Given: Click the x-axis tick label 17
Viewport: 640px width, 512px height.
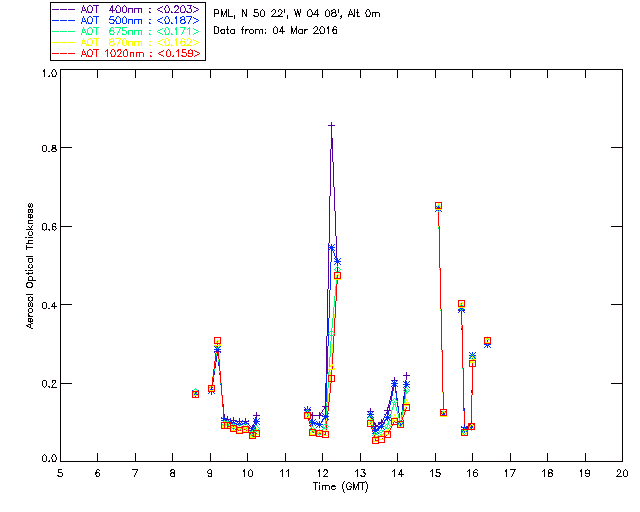Looking at the screenshot, I should tap(510, 473).
